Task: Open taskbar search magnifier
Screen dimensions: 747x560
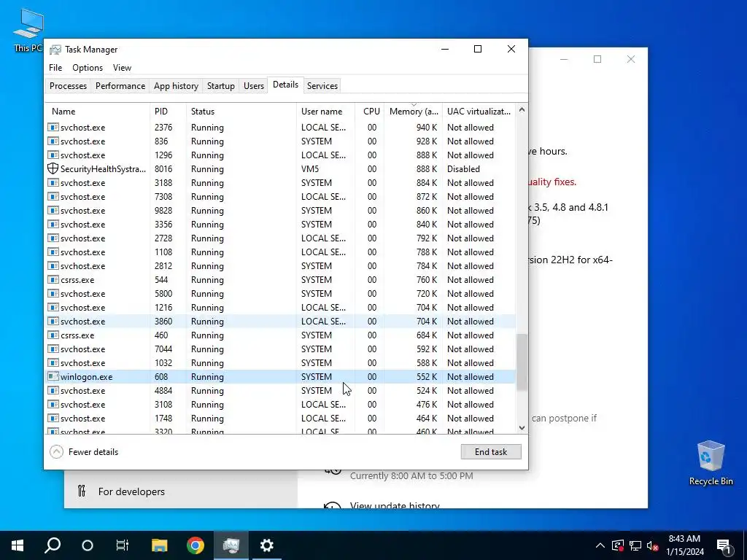Action: coord(53,545)
